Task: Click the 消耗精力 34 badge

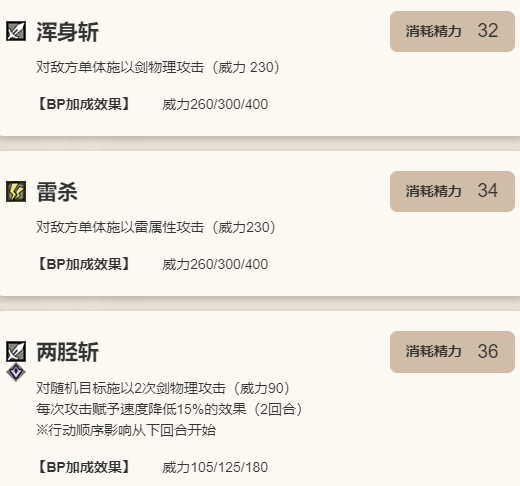Action: pos(452,191)
